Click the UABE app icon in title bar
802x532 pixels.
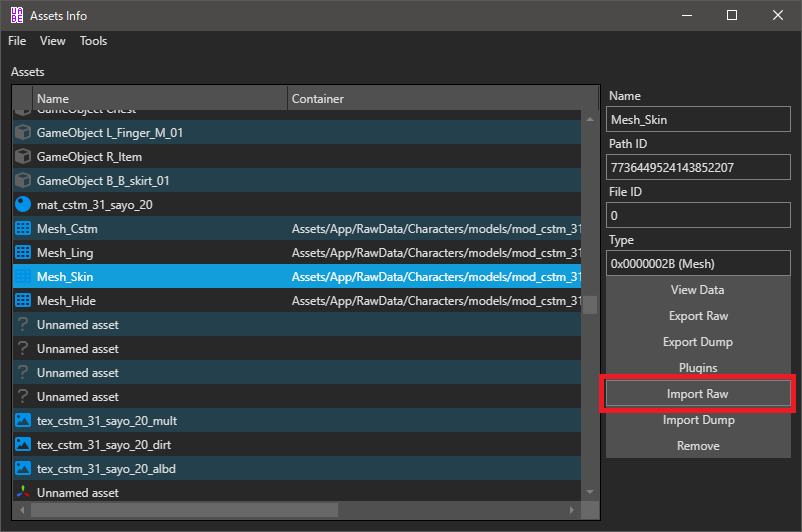tap(16, 15)
